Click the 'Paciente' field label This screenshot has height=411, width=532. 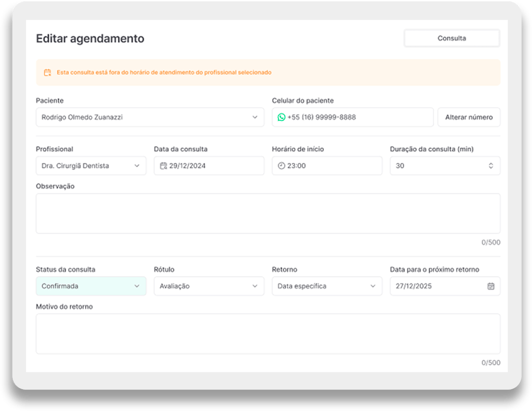(49, 100)
